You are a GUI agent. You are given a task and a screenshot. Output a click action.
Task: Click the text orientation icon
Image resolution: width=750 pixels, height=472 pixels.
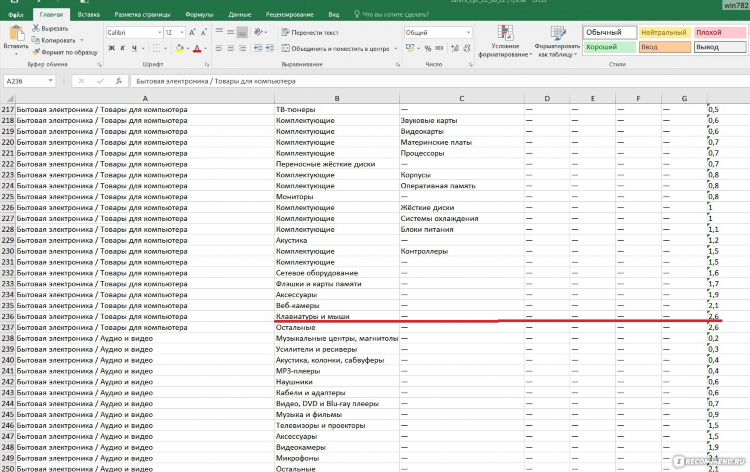[258, 32]
